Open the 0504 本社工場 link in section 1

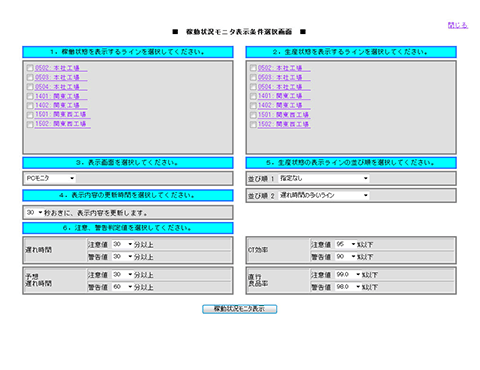tap(61, 87)
